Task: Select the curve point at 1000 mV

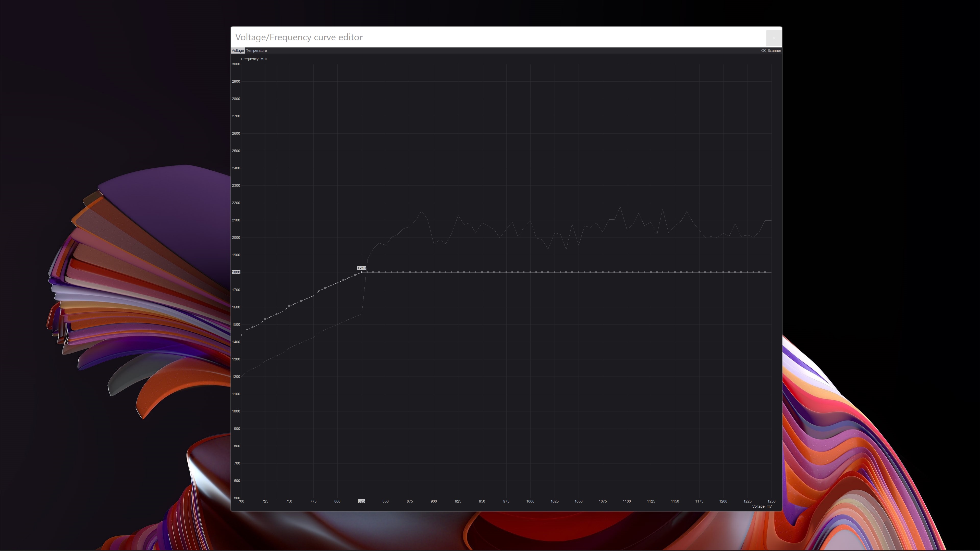Action: click(x=530, y=272)
